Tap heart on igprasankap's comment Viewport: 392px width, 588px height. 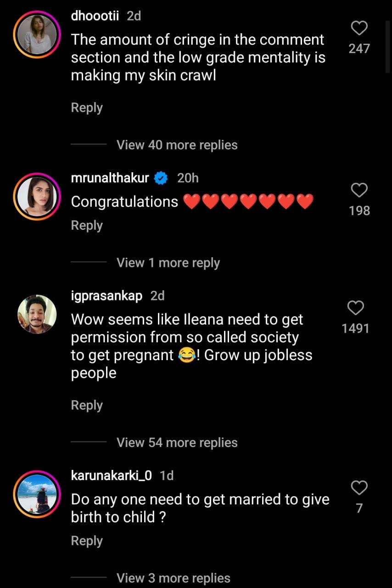click(356, 308)
